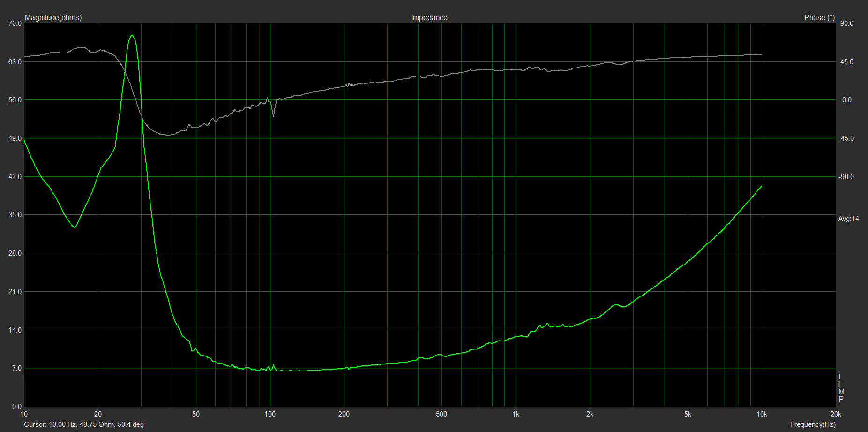Image resolution: width=868 pixels, height=432 pixels.
Task: Click the Impedance graph title
Action: point(429,17)
